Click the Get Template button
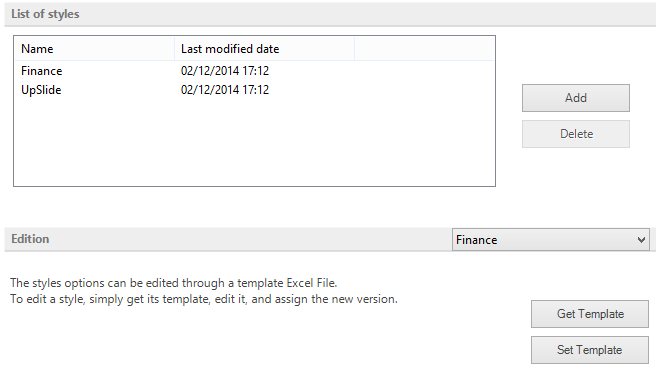Viewport: 659px width, 371px height. pos(590,314)
